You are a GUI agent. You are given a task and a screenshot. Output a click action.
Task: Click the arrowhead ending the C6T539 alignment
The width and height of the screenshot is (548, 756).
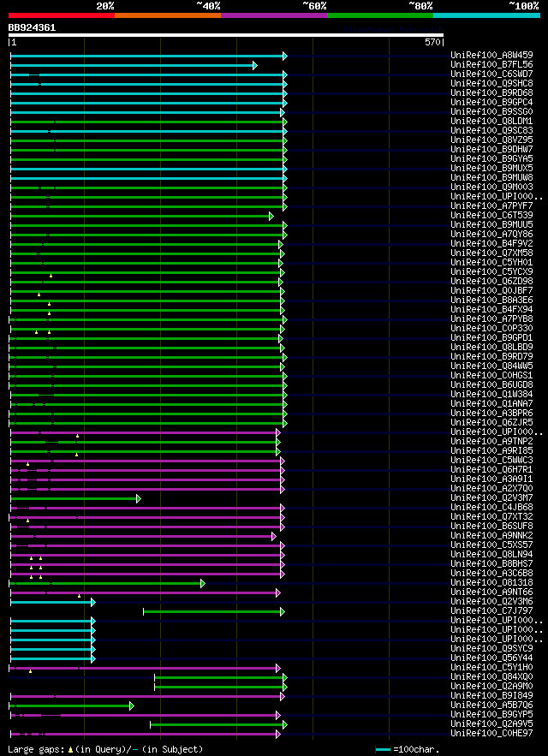[271, 217]
